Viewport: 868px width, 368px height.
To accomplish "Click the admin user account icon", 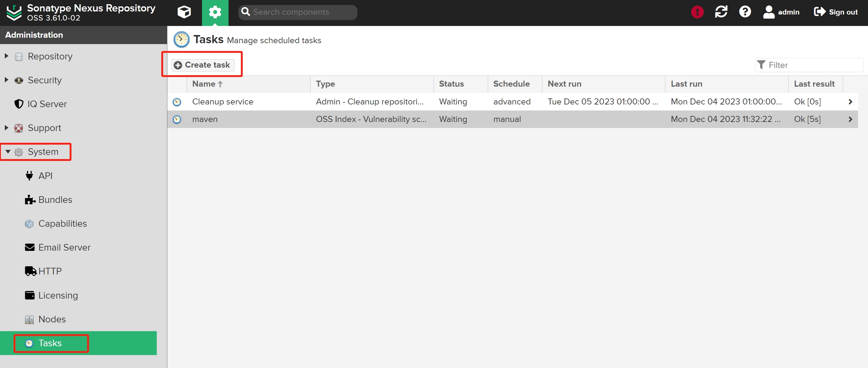I will point(769,12).
